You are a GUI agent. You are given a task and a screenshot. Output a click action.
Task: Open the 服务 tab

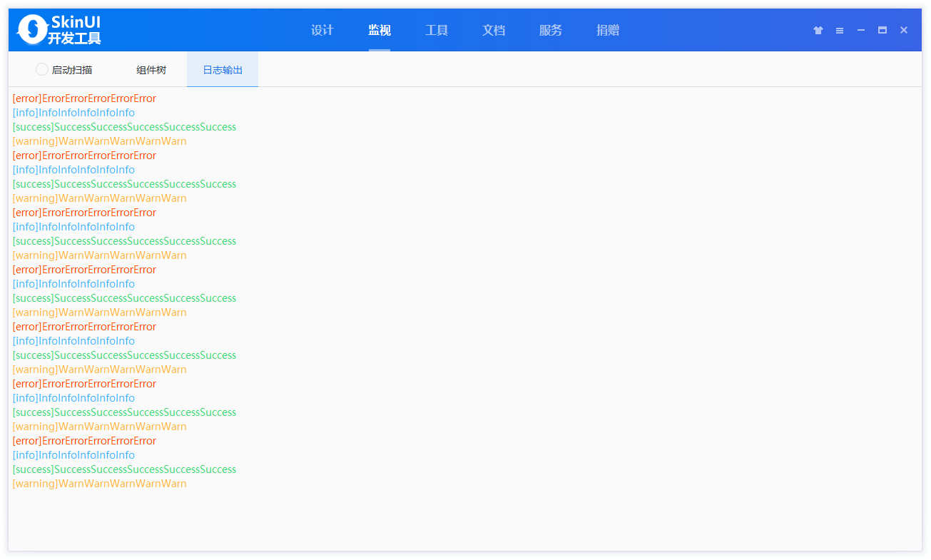pyautogui.click(x=551, y=30)
